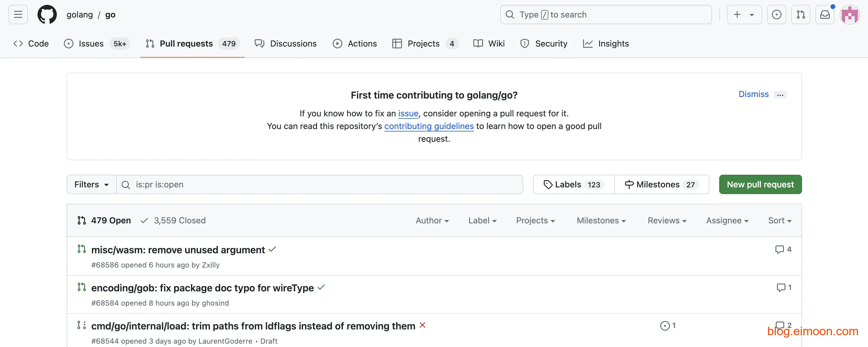Open the pull requests icon in header
This screenshot has height=347, width=868.
(801, 15)
